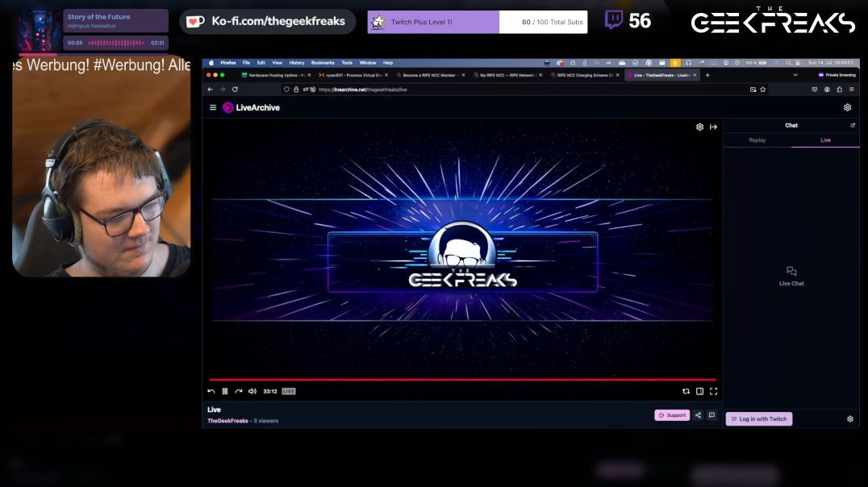Open the View menu

point(277,63)
